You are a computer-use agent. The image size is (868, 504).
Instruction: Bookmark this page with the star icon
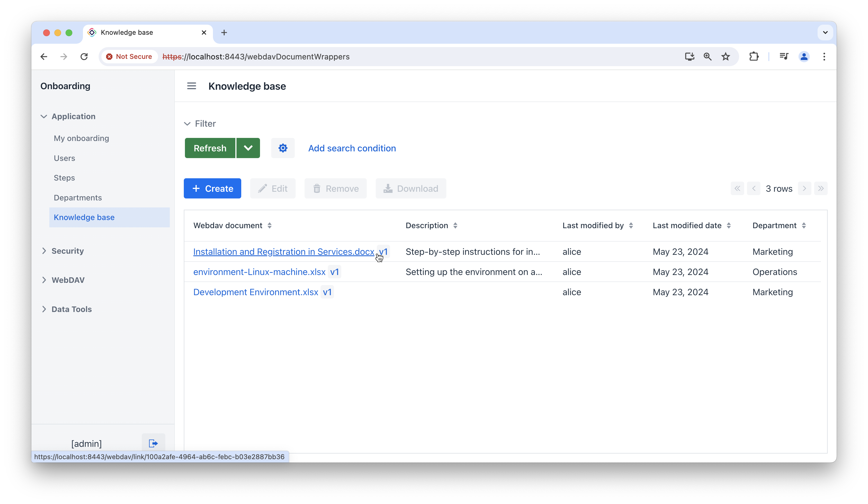(725, 57)
